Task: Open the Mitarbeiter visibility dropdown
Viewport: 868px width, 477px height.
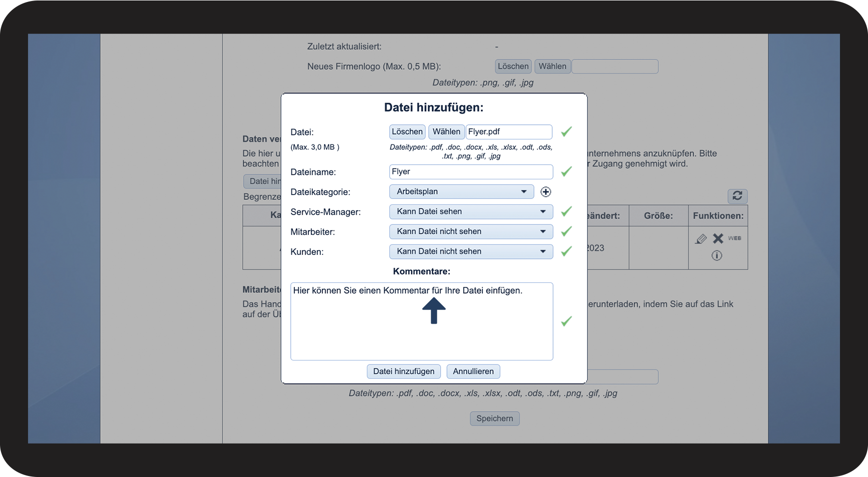Action: tap(471, 231)
